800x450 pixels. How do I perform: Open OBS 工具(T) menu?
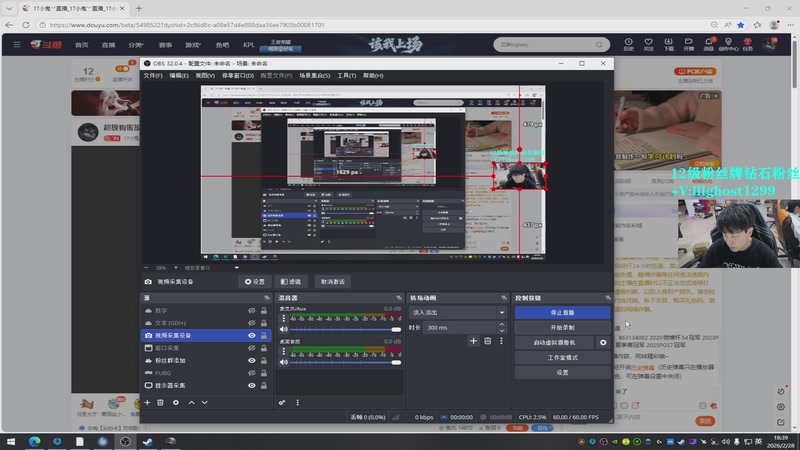coord(346,76)
